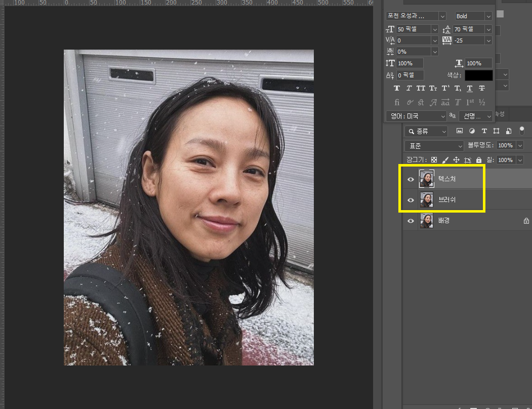This screenshot has width=532, height=409.
Task: Apply strikethrough to the text
Action: point(482,88)
